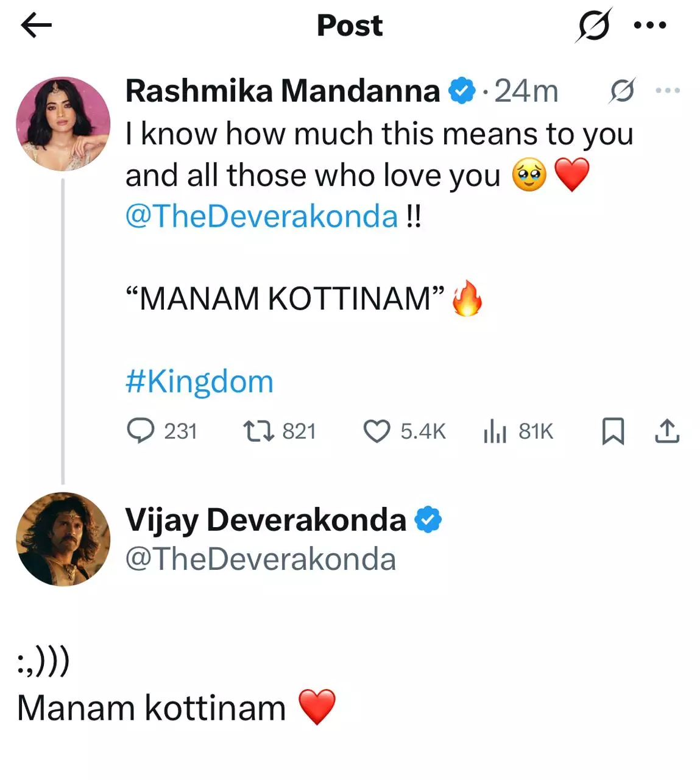Tap the 24m timestamp
700x780 pixels.
pos(526,91)
